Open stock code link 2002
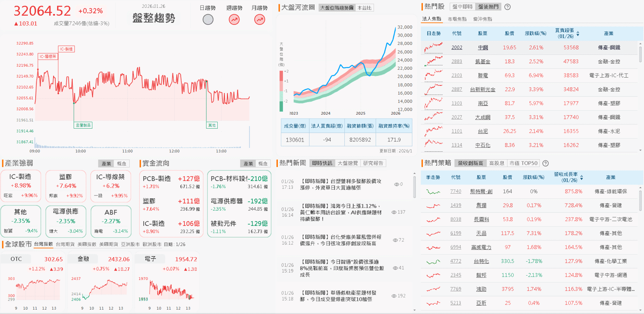 click(457, 48)
